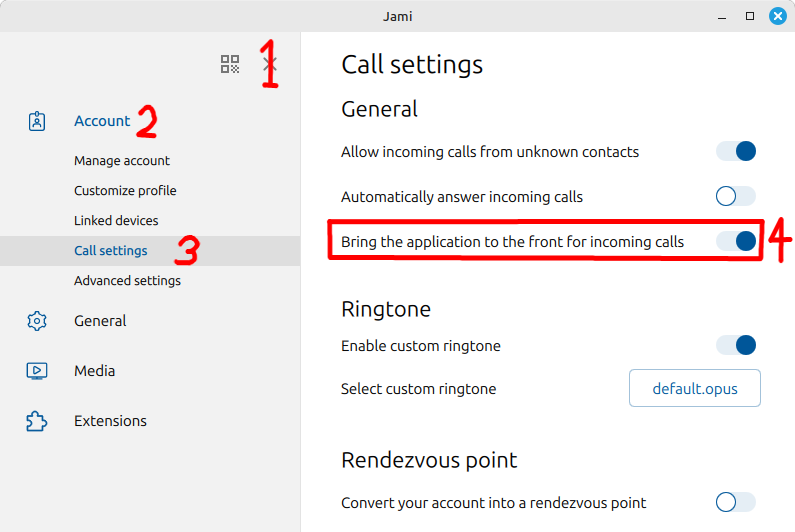This screenshot has height=532, width=795.
Task: Click the Account badge icon
Action: [37, 121]
